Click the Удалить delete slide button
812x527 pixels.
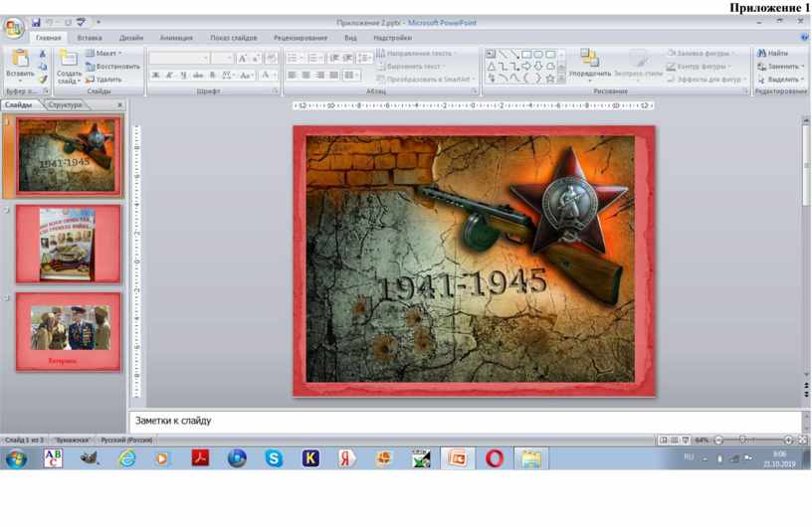point(103,80)
